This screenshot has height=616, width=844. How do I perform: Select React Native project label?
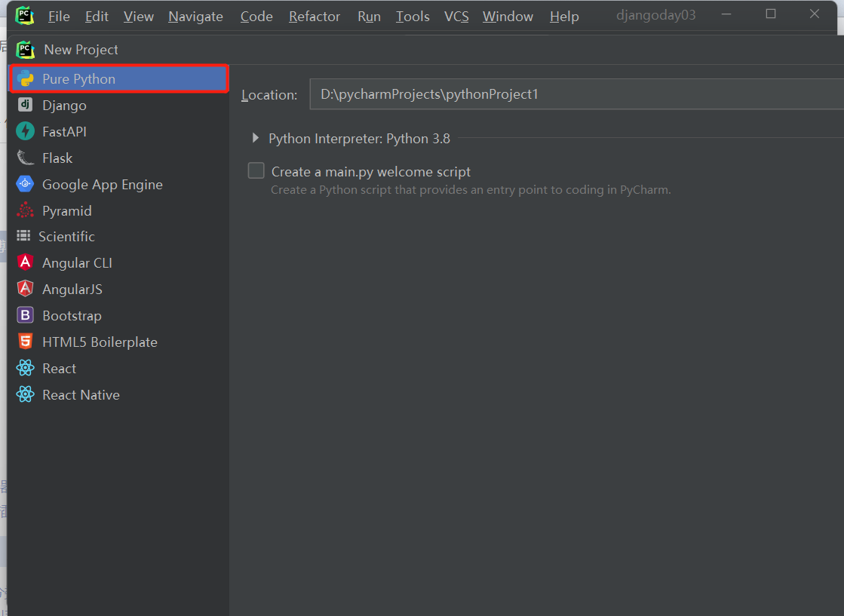pyautogui.click(x=81, y=394)
